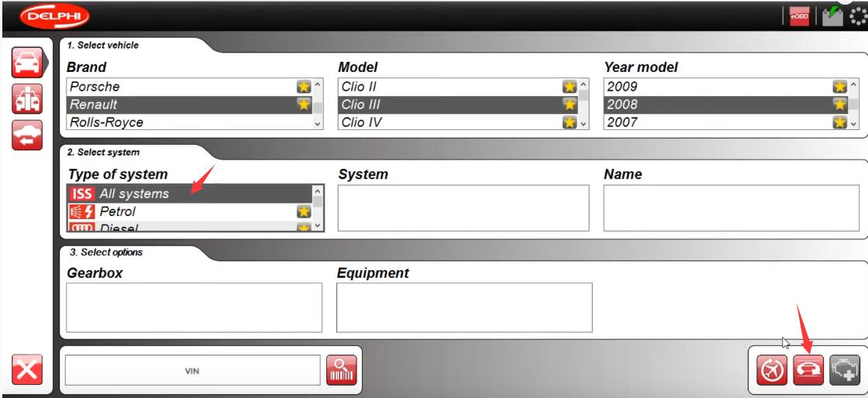Click the empty System list box

pyautogui.click(x=463, y=208)
